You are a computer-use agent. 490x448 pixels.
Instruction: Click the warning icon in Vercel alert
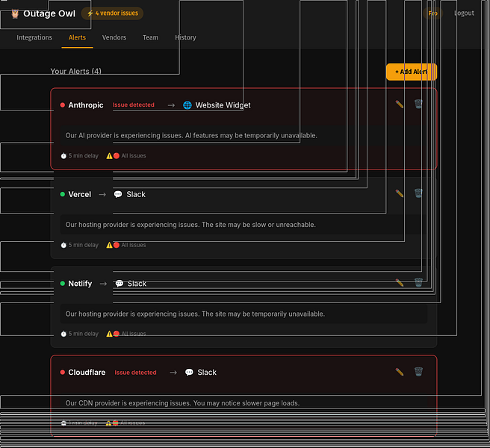pos(109,245)
